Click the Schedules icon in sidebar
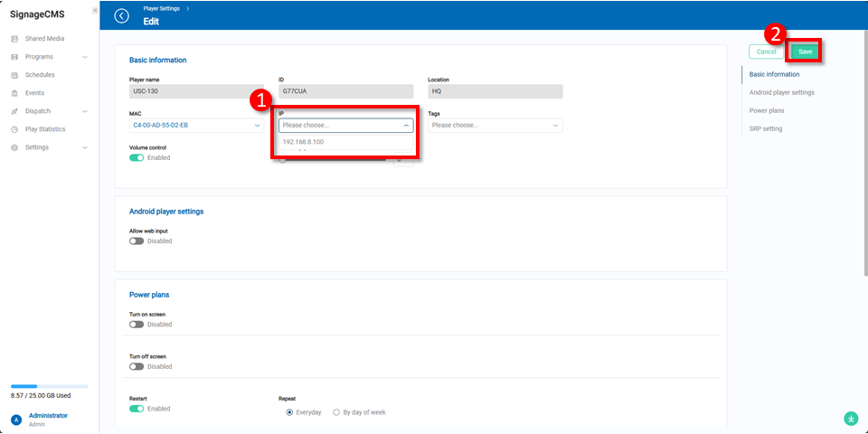The image size is (868, 434). 14,75
